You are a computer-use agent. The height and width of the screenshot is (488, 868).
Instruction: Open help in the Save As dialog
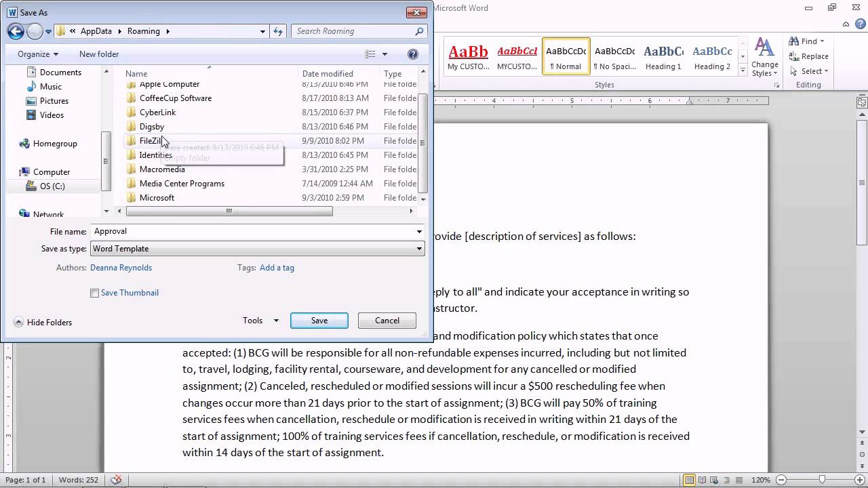(x=412, y=54)
